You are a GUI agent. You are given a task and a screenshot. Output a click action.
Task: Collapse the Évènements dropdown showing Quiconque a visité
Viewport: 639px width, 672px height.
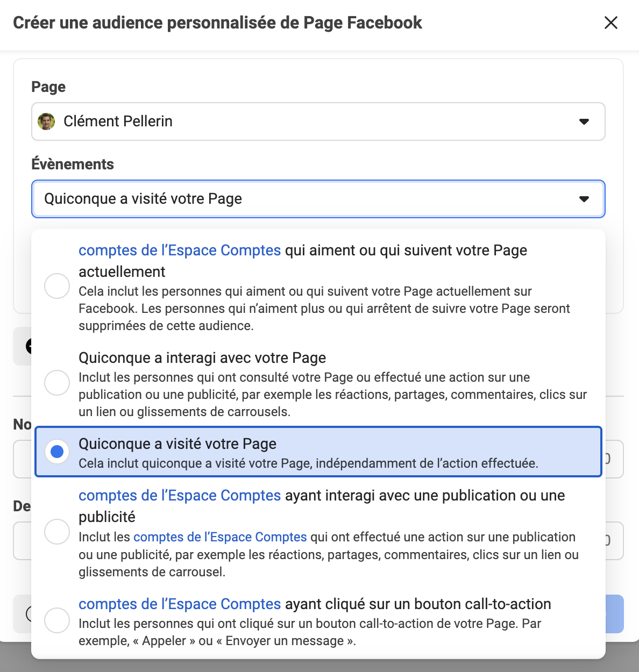(x=317, y=199)
